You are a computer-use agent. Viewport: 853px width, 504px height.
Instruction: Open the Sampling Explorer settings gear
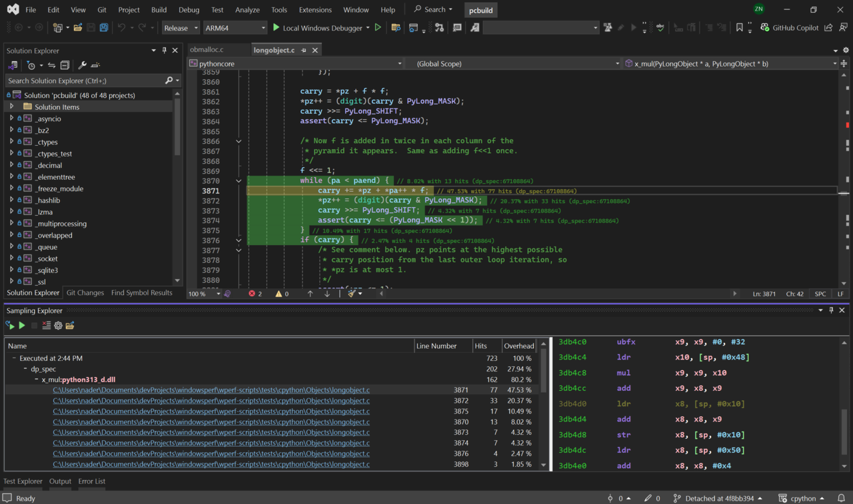coord(58,326)
